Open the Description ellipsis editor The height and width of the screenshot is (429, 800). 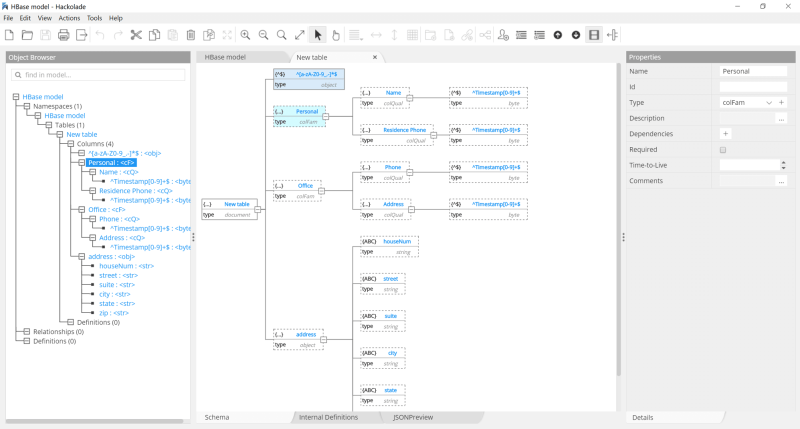tap(781, 118)
